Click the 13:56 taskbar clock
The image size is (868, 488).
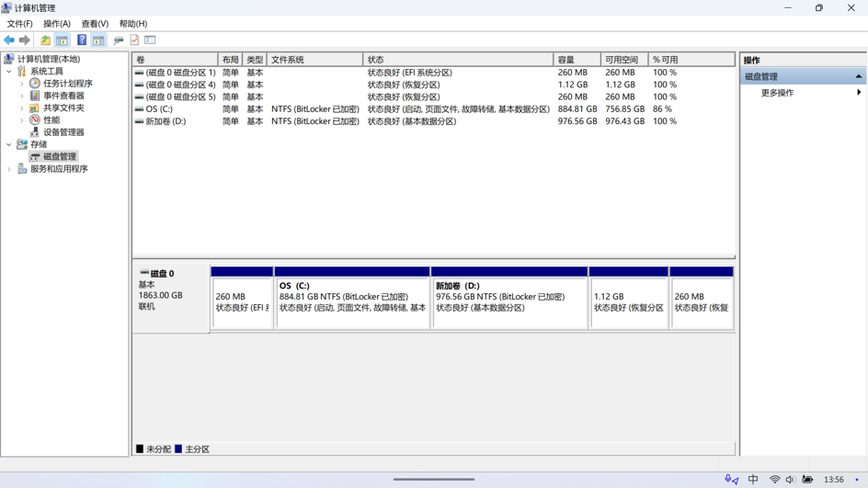click(x=834, y=479)
